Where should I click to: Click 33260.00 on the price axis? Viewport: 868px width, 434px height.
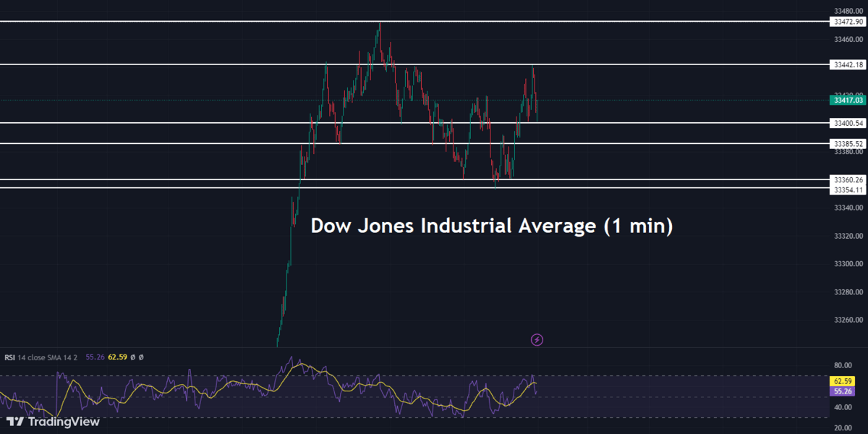click(x=848, y=320)
